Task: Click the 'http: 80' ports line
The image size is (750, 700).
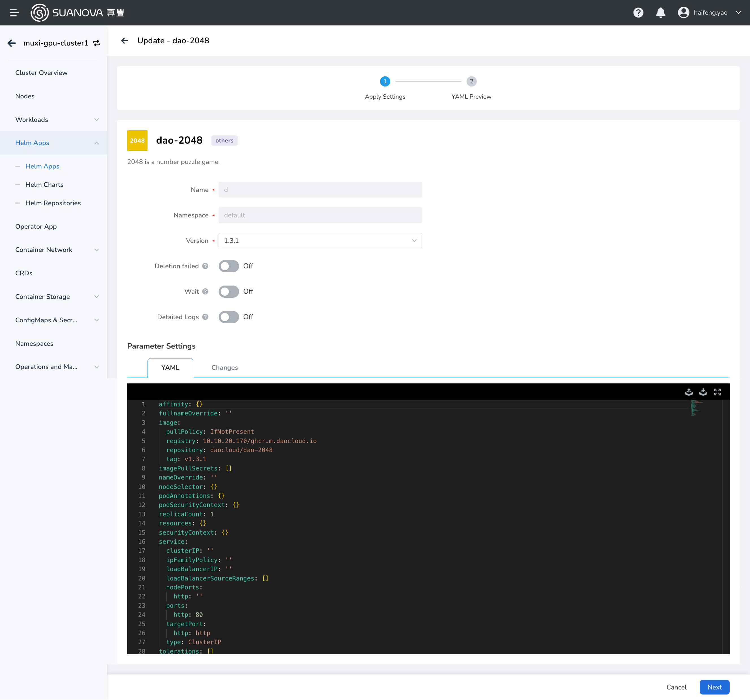Action: (188, 615)
